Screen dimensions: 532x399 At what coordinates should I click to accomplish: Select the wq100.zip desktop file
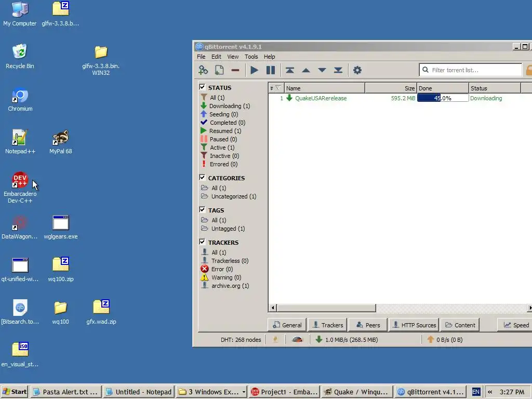(61, 270)
